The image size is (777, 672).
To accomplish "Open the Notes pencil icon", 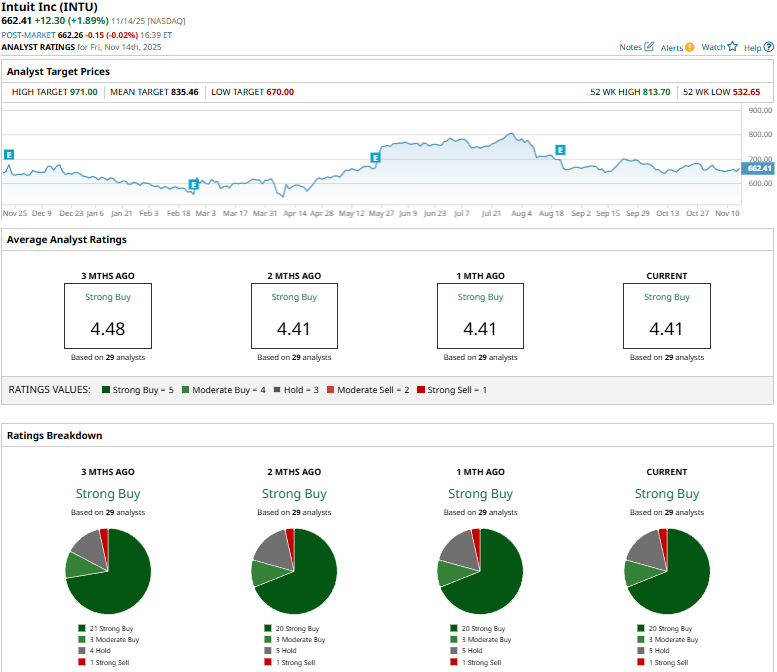I will coord(649,47).
